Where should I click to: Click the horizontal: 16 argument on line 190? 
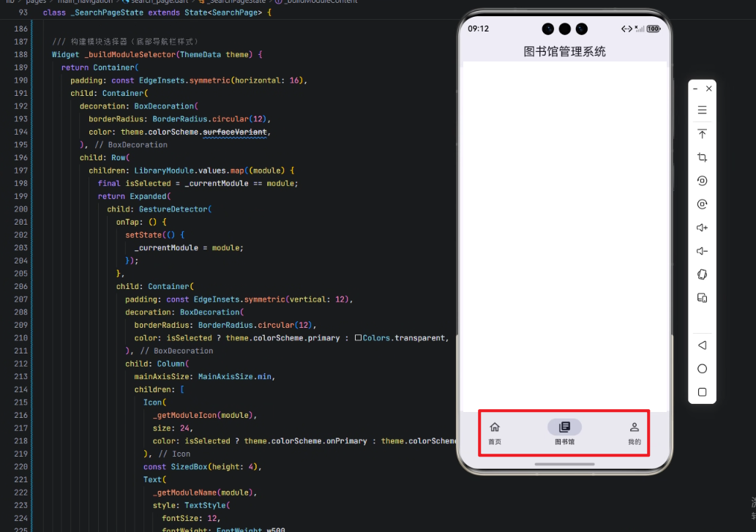click(x=267, y=80)
